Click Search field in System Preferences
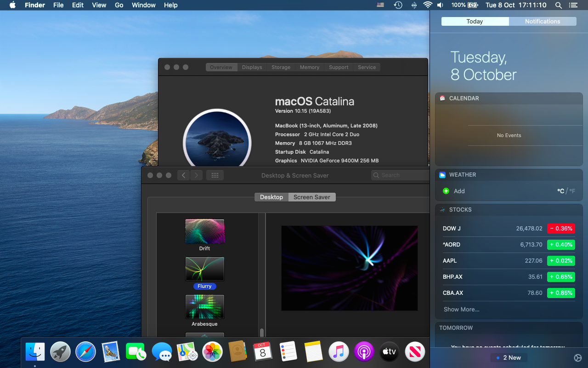588x368 pixels. [400, 175]
